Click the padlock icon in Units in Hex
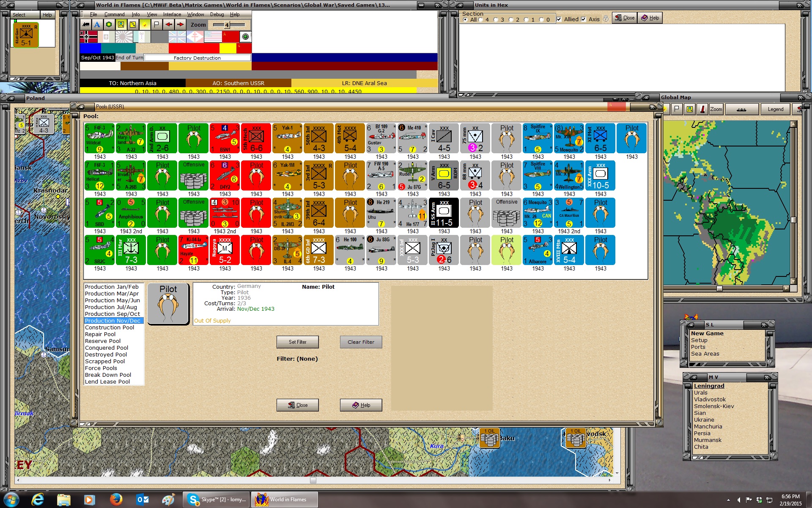Image resolution: width=812 pixels, height=508 pixels. 606,19
